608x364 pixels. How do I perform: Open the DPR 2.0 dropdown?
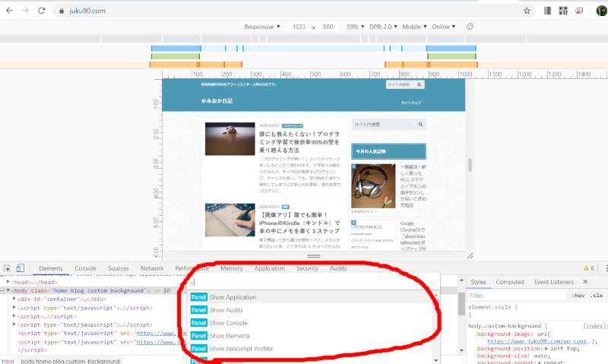tap(383, 27)
